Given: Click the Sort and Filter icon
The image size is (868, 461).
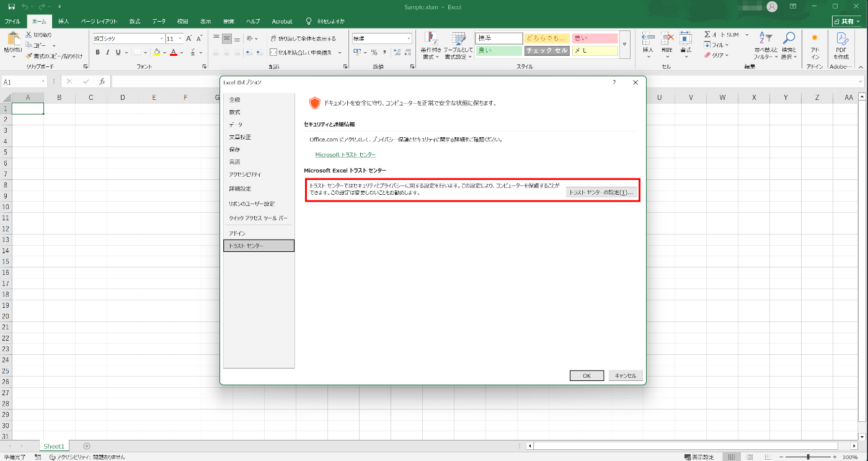Looking at the screenshot, I should (x=766, y=38).
